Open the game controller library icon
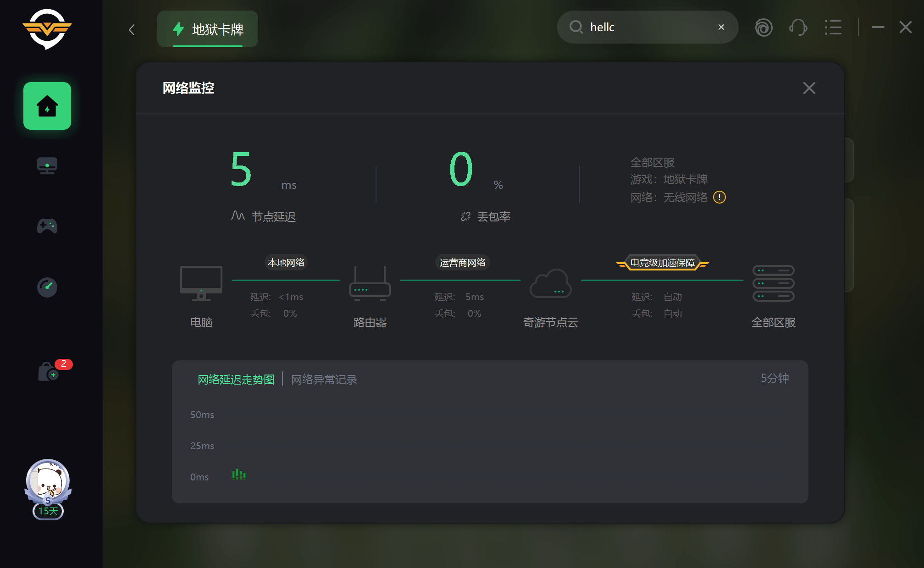Screen dimensions: 924x568 click(x=47, y=226)
